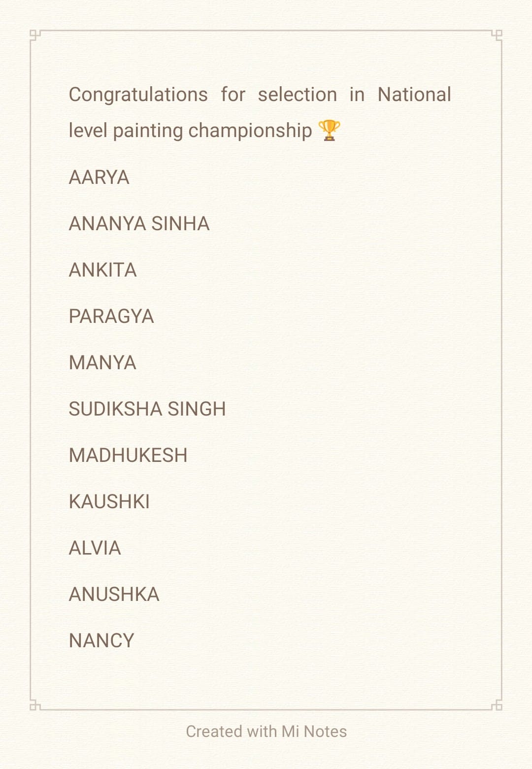
Task: Click the SUDIKSHA SINGH entry
Action: coord(147,409)
